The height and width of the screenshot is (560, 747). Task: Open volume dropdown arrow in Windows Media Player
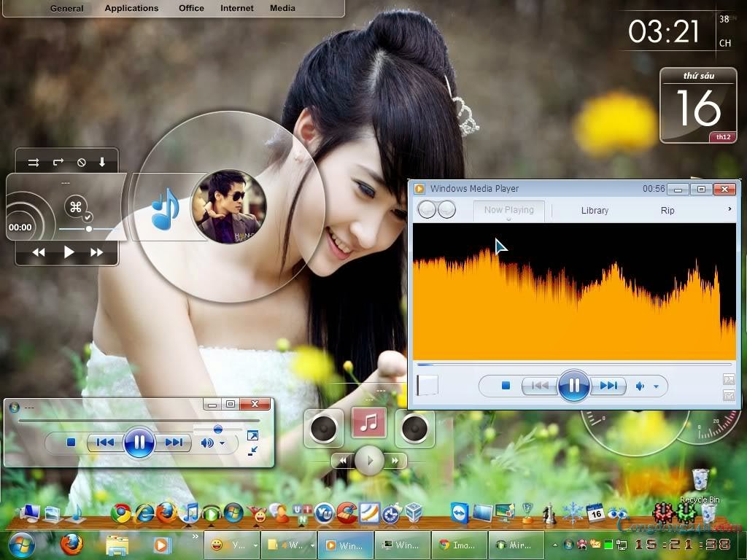656,386
